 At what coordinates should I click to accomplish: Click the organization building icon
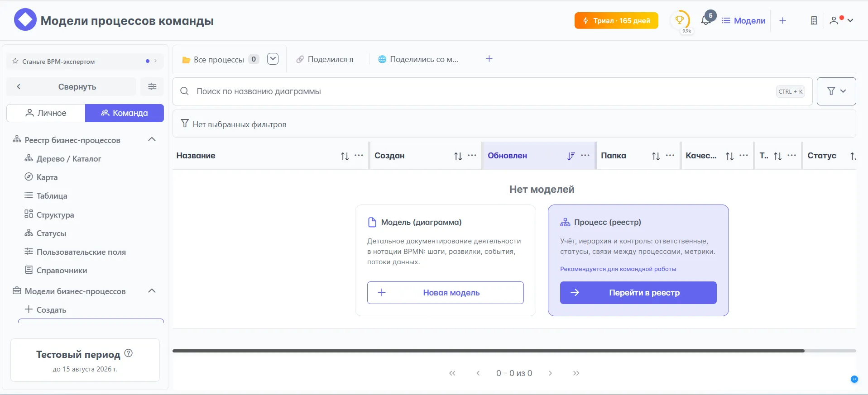(x=814, y=20)
